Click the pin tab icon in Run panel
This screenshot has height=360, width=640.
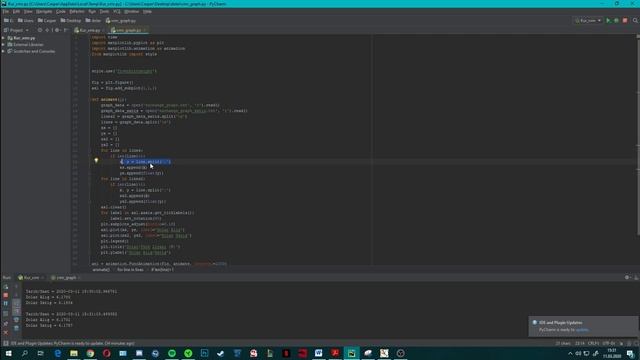(x=6, y=324)
